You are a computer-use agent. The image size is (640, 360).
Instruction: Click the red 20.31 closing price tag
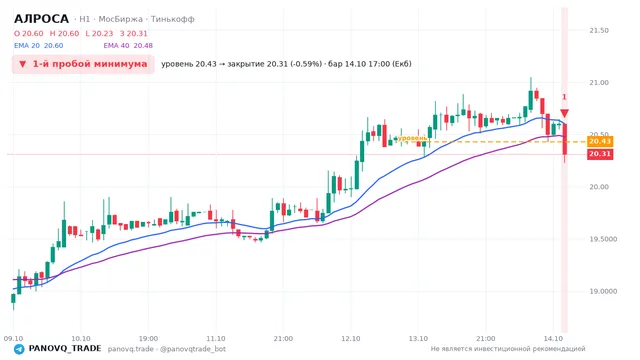point(600,154)
